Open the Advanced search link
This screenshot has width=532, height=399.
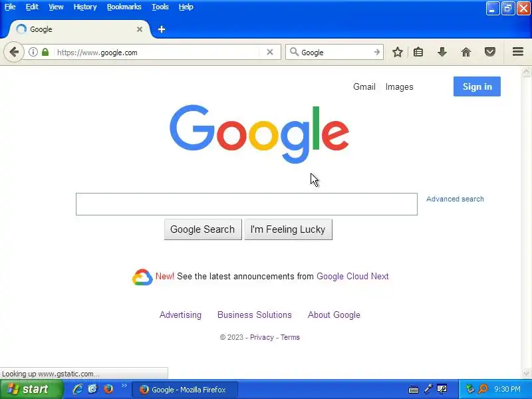click(x=455, y=199)
